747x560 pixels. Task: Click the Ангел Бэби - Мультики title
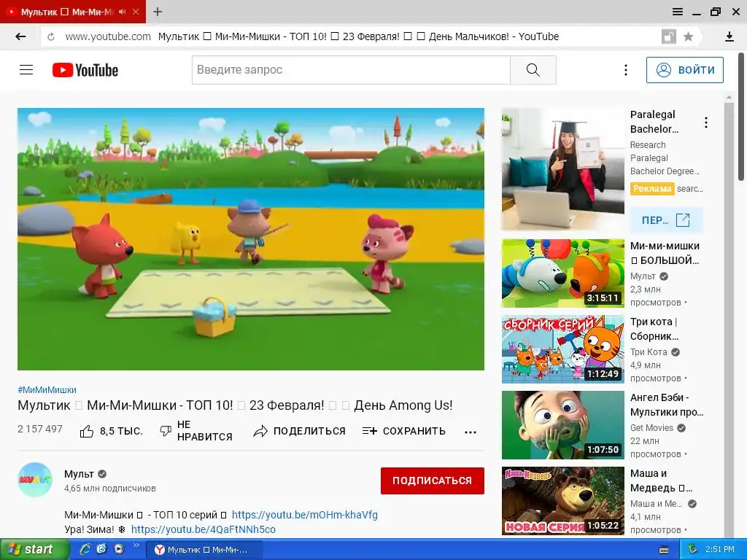667,405
